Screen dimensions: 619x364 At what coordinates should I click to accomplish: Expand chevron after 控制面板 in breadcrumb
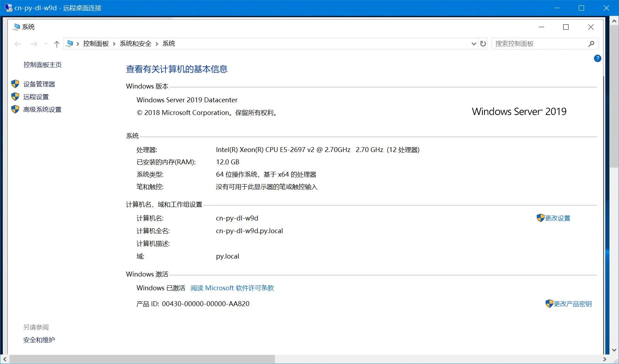click(114, 44)
